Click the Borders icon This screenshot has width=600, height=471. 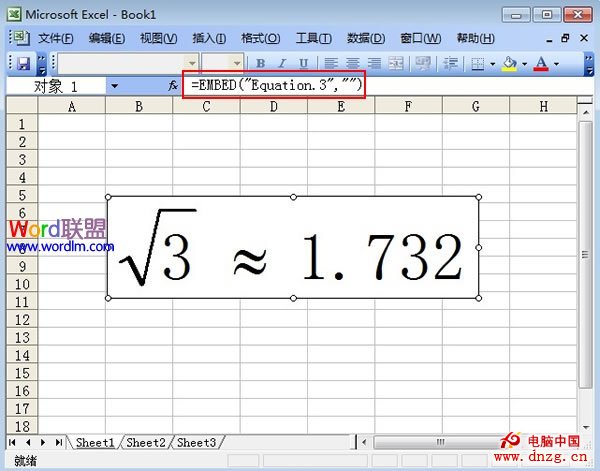click(x=478, y=64)
